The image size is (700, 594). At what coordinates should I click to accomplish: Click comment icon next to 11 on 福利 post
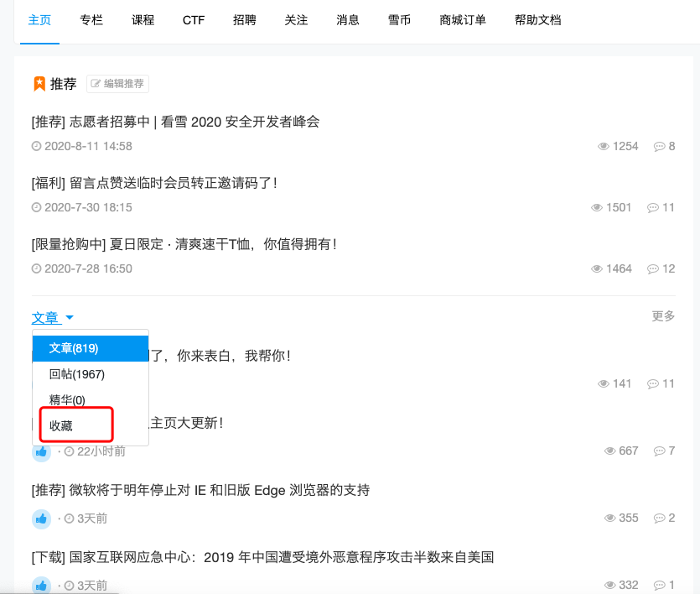653,208
